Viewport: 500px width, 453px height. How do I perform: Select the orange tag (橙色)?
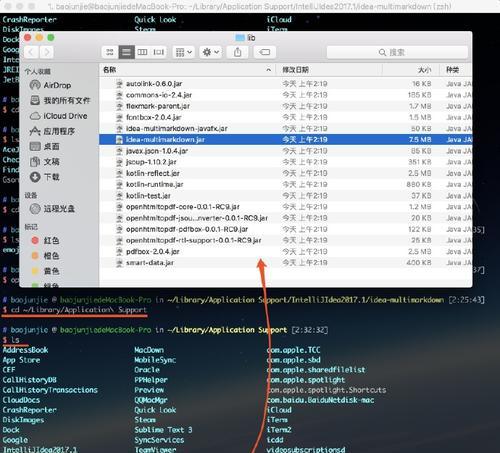[x=45, y=256]
